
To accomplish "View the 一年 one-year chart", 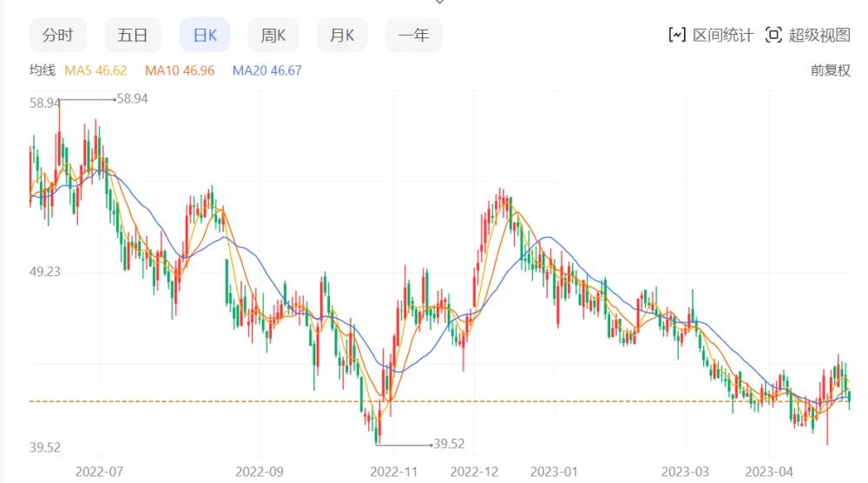I will pyautogui.click(x=414, y=35).
